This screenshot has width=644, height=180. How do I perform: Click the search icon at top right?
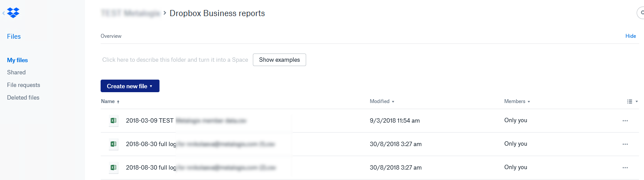point(641,13)
